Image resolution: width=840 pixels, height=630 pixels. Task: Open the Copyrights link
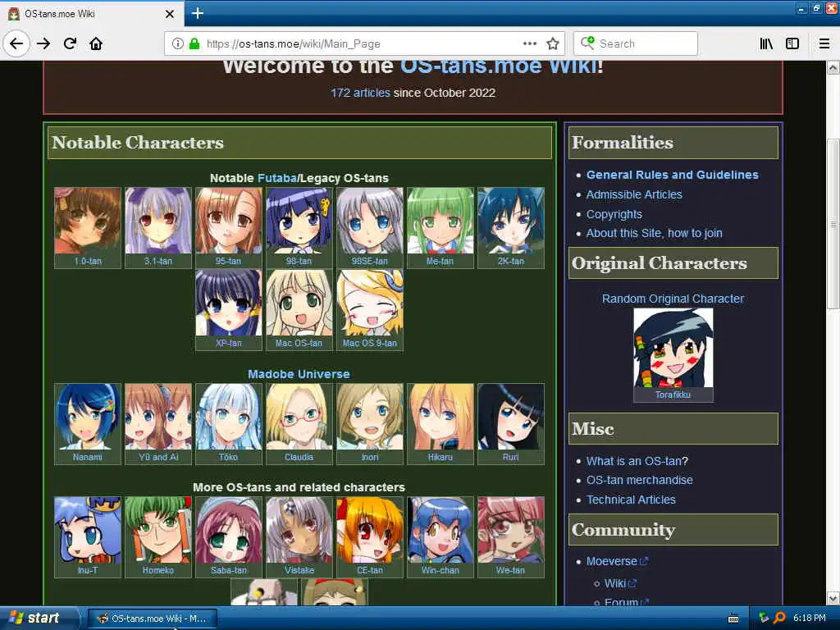tap(614, 214)
